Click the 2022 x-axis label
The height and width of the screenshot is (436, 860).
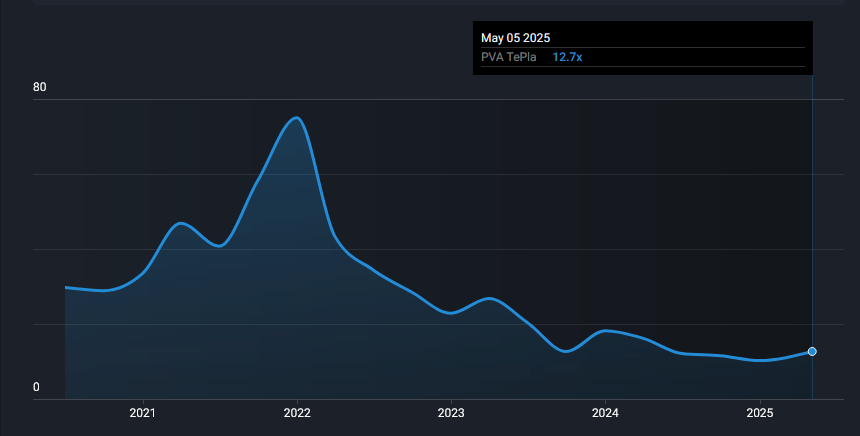click(x=297, y=413)
